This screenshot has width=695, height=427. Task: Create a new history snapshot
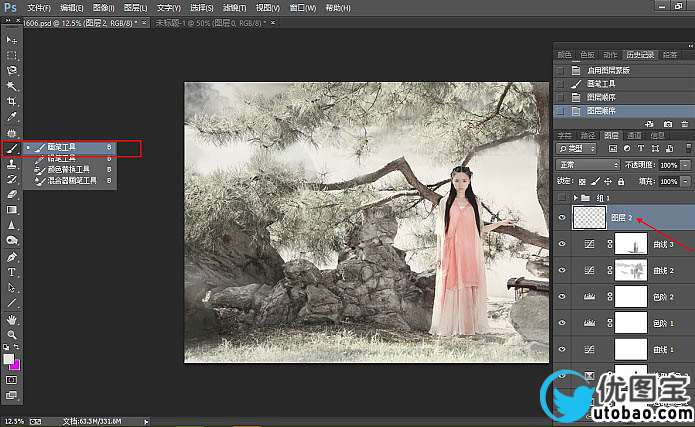tap(668, 124)
